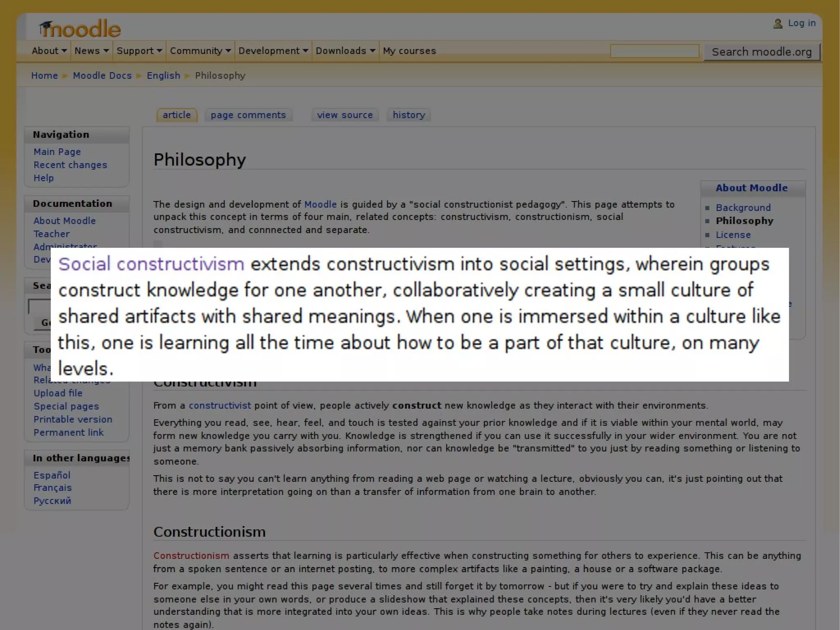The width and height of the screenshot is (840, 630).
Task: Go to Home breadcrumb
Action: (44, 76)
